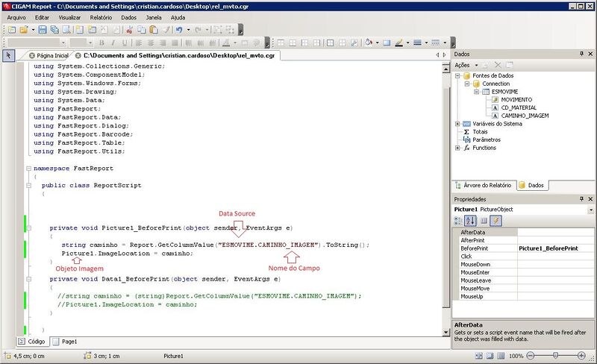Click the shadow rectangle icon

tap(387, 43)
